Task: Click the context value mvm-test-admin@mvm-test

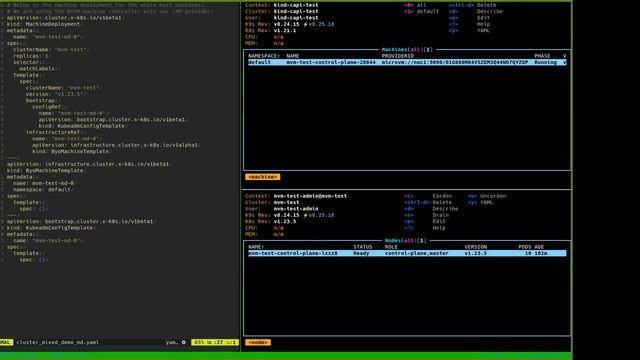Action: click(x=310, y=196)
